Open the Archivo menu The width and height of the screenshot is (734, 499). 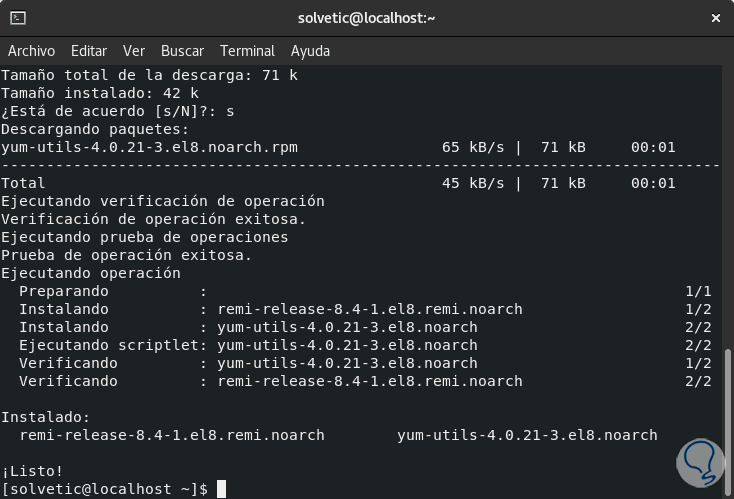[x=31, y=51]
